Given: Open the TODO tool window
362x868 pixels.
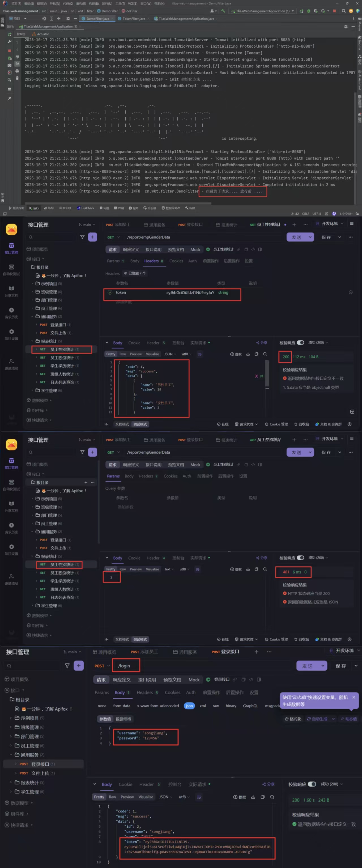Looking at the screenshot, I should click(65, 208).
